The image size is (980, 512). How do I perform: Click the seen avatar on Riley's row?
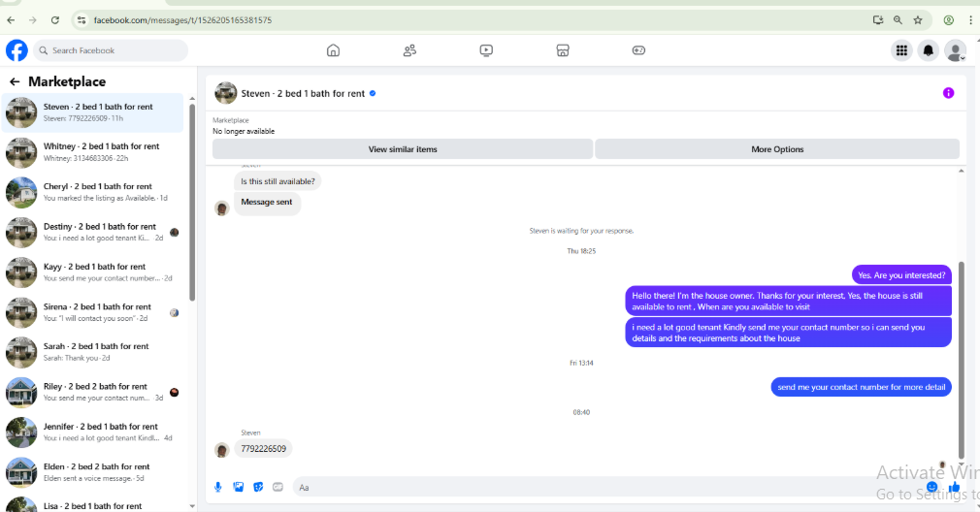pos(175,392)
